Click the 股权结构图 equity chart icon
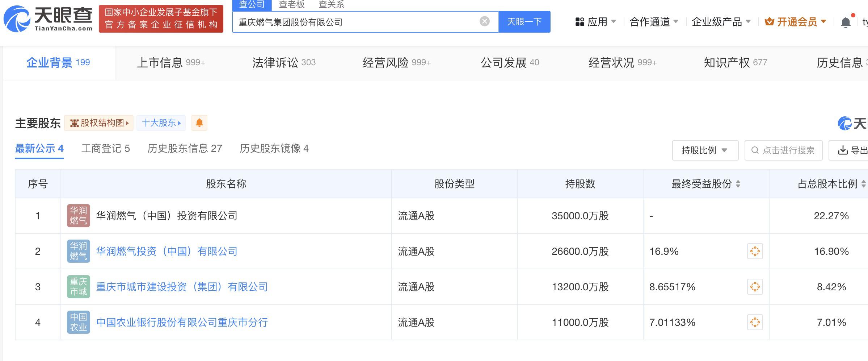 [x=75, y=123]
